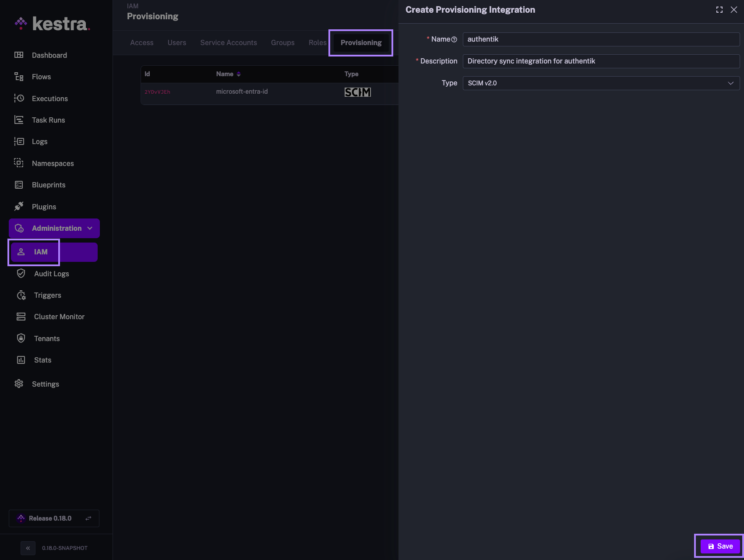Screen dimensions: 744x560
Task: Collapse the Administration menu section
Action: click(90, 229)
